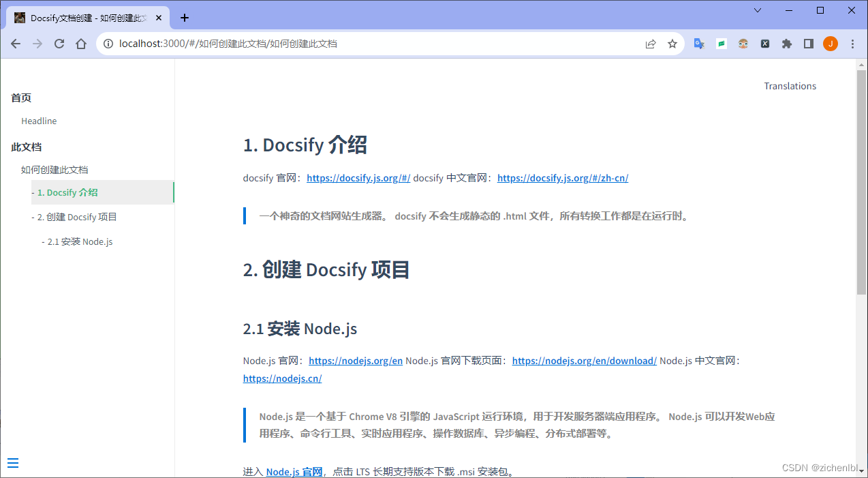Screen dimensions: 868x478
Task: Click the Node.js 是一个基于 Chrome V8 quote
Action: (517, 425)
